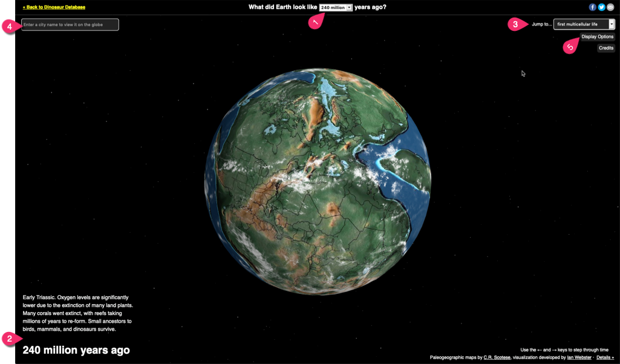Image resolution: width=620 pixels, height=364 pixels.
Task: Click the gray email share icon
Action: [x=610, y=7]
